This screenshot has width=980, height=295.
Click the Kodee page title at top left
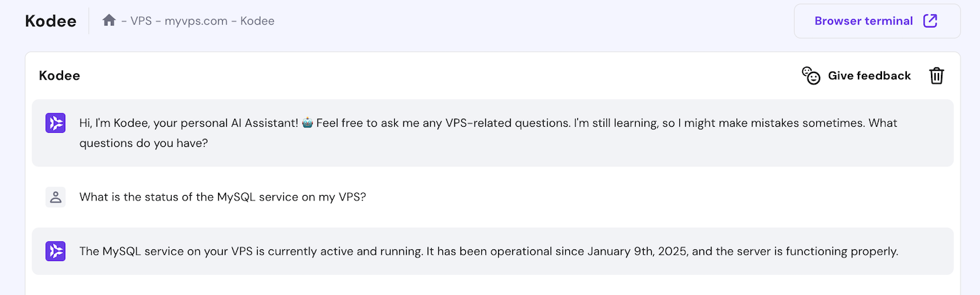(50, 21)
